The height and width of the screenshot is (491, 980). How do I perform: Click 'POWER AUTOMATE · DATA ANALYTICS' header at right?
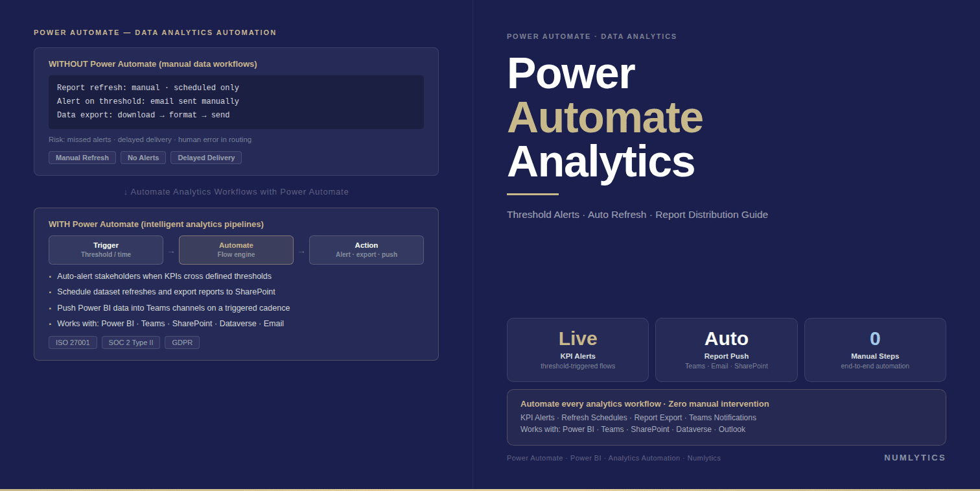[x=592, y=36]
